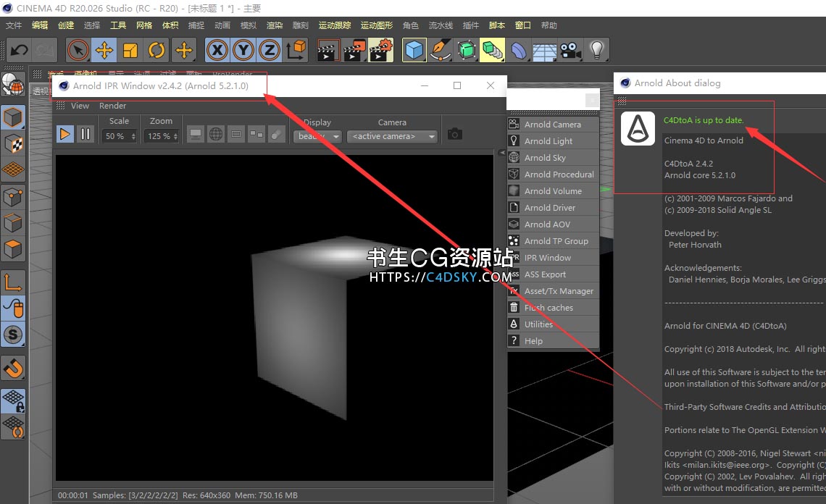Toggle Enable Snap magnet icon
Image resolution: width=826 pixels, height=504 pixels.
(x=13, y=368)
